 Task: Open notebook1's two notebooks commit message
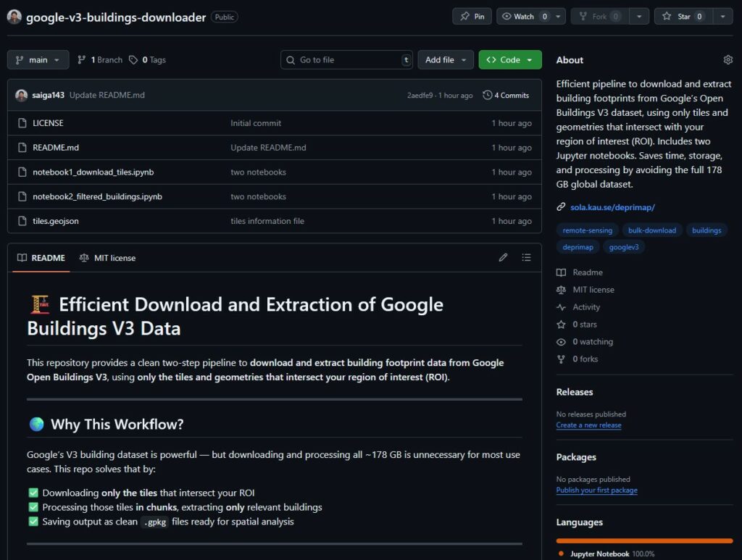(259, 172)
